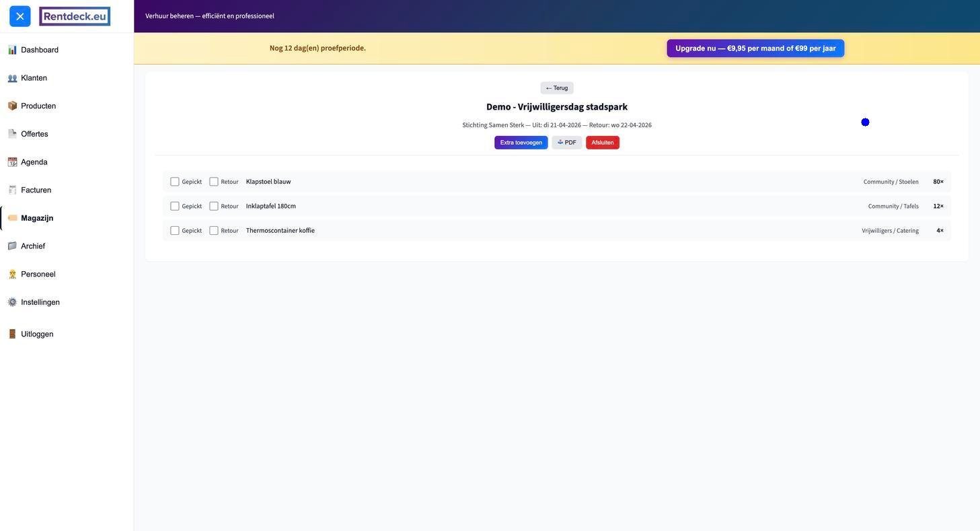980x531 pixels.
Task: Tick Gepickt for Klapstoel blauw
Action: point(175,182)
